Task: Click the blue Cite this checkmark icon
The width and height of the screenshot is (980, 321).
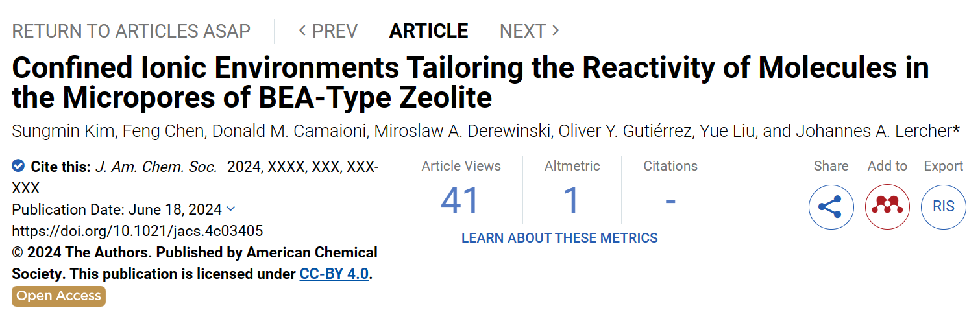Action: [x=18, y=166]
